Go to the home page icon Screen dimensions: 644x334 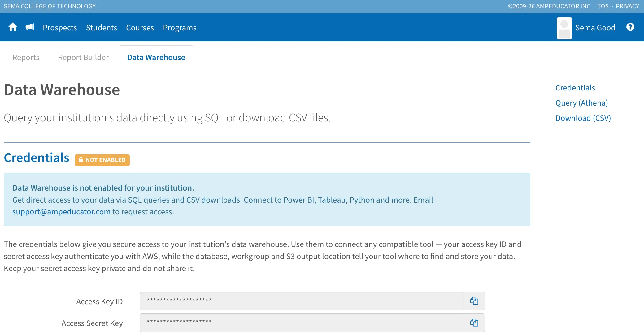coord(13,27)
